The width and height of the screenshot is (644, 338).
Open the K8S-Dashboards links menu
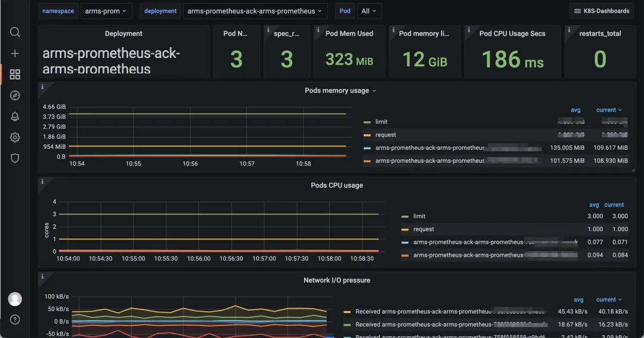tap(602, 11)
